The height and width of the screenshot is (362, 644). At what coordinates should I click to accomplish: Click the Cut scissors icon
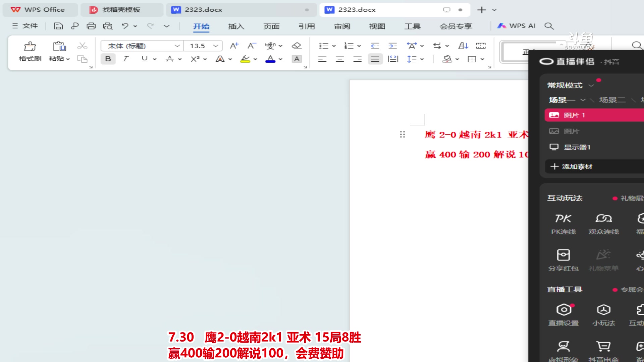tap(82, 46)
